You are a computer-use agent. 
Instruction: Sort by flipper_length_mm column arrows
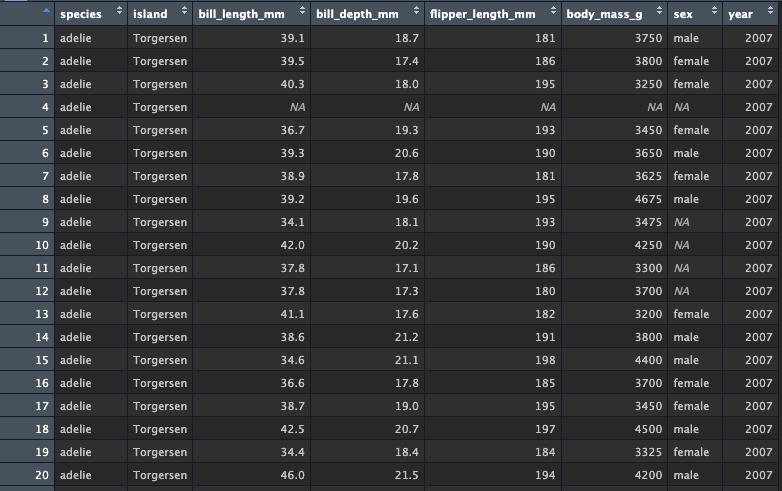pyautogui.click(x=553, y=9)
